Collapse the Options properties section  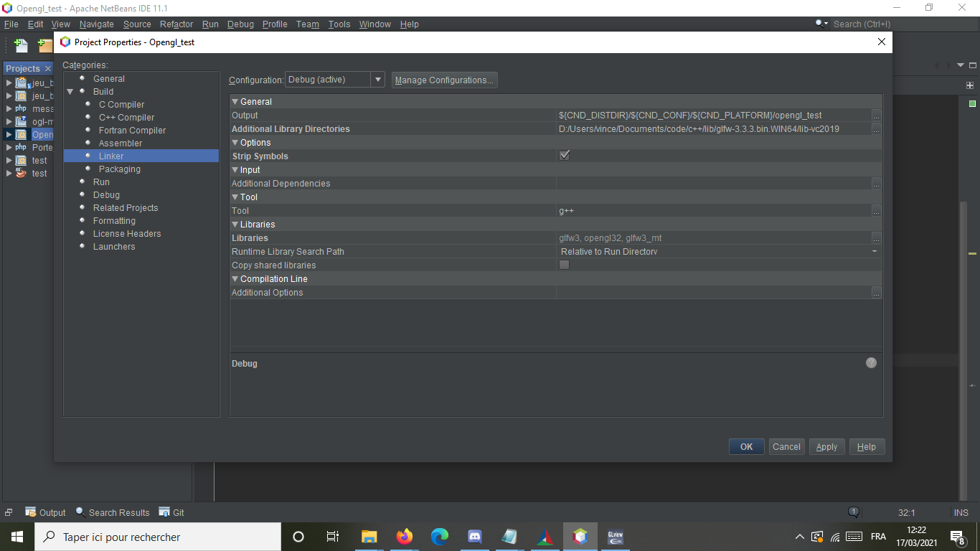pyautogui.click(x=235, y=143)
